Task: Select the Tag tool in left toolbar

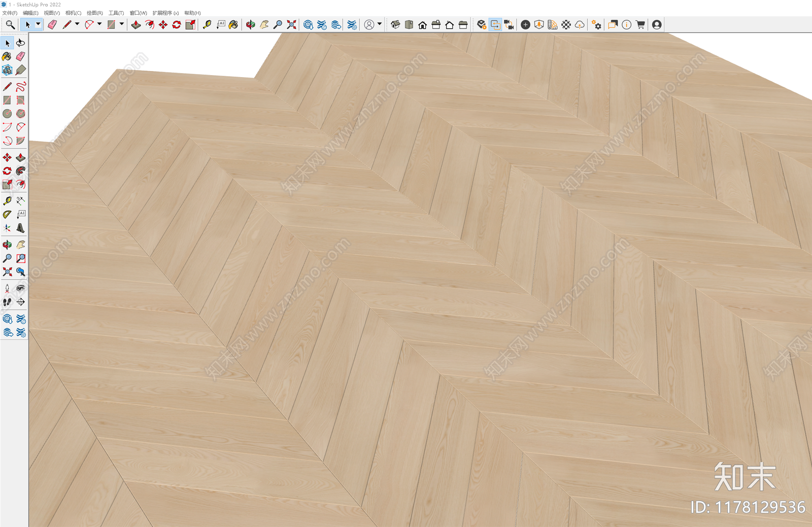Action: [21, 70]
